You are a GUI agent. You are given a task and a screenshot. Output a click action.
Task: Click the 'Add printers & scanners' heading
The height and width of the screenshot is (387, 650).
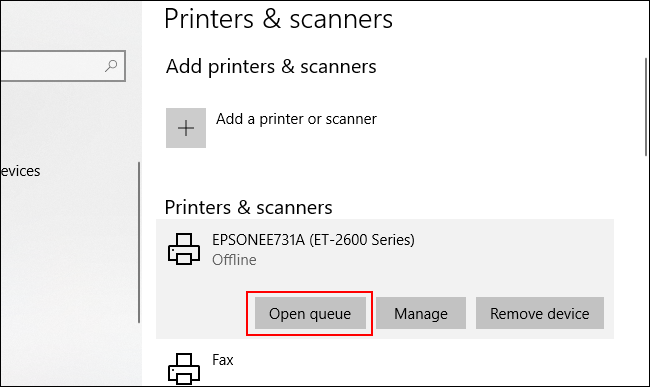[x=271, y=67]
